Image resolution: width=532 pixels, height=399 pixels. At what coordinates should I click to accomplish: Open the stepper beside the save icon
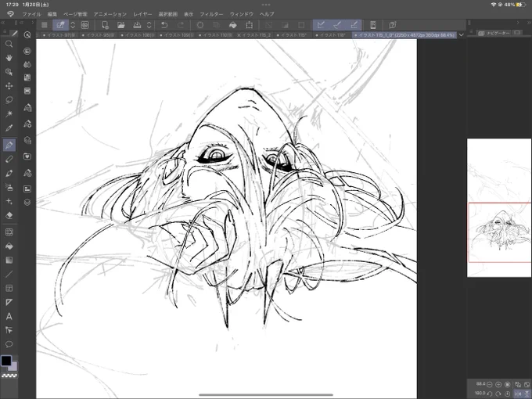(149, 25)
